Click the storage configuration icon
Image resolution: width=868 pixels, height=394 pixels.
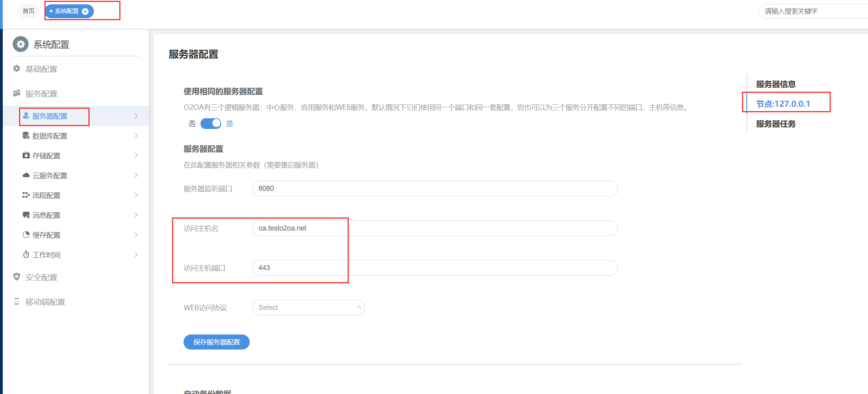point(26,156)
